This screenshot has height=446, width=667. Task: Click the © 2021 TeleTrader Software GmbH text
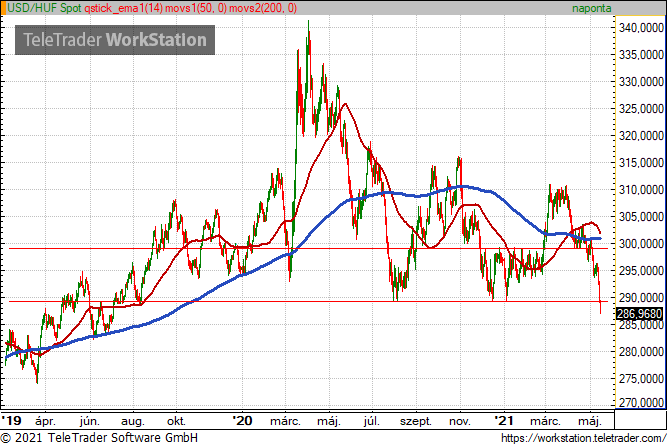coord(100,438)
